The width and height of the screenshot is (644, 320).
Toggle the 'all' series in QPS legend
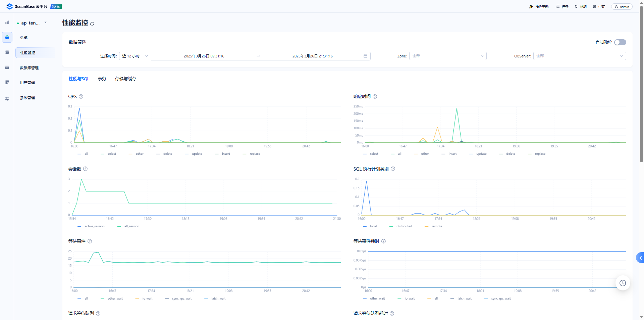pos(83,154)
